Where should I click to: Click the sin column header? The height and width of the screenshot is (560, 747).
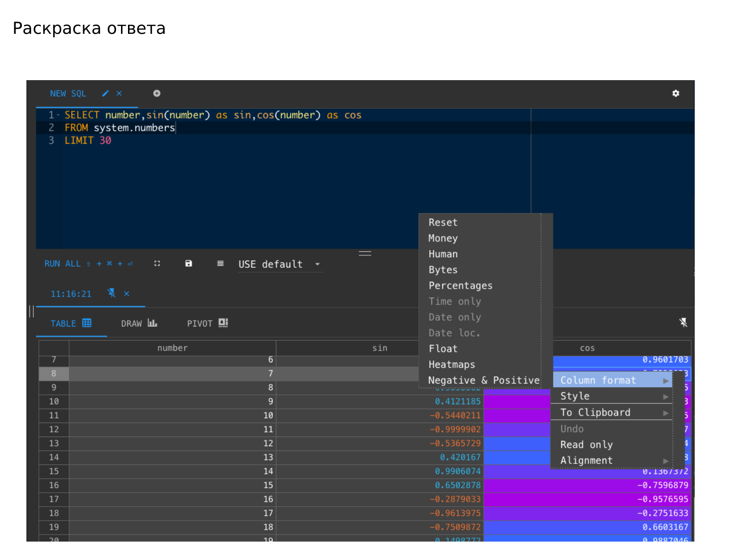pyautogui.click(x=379, y=348)
